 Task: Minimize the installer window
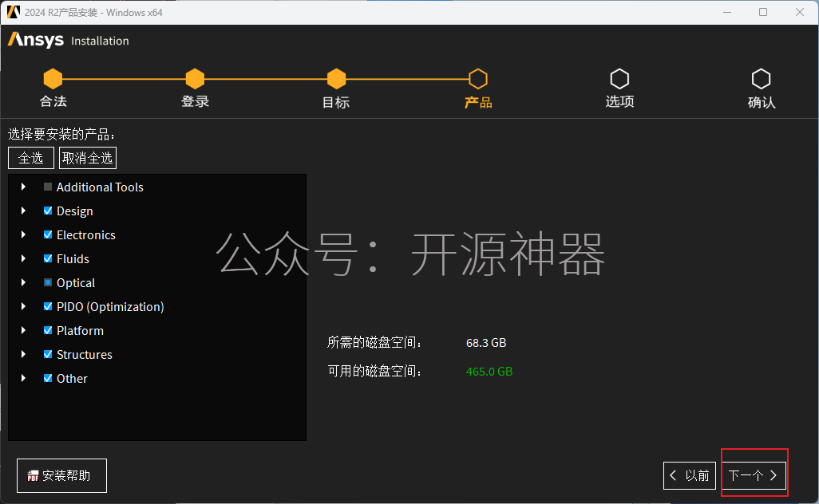tap(727, 12)
